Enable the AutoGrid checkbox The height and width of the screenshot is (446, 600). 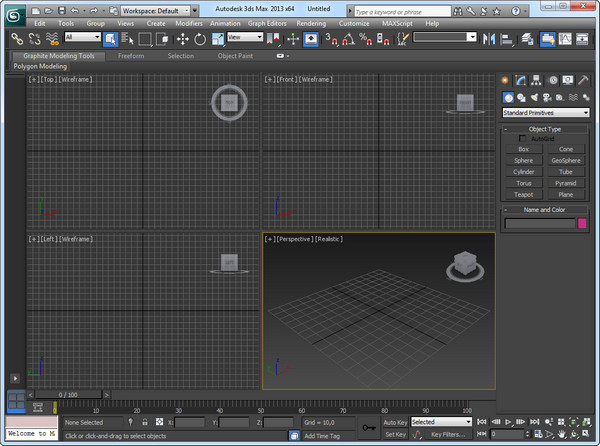pos(522,138)
